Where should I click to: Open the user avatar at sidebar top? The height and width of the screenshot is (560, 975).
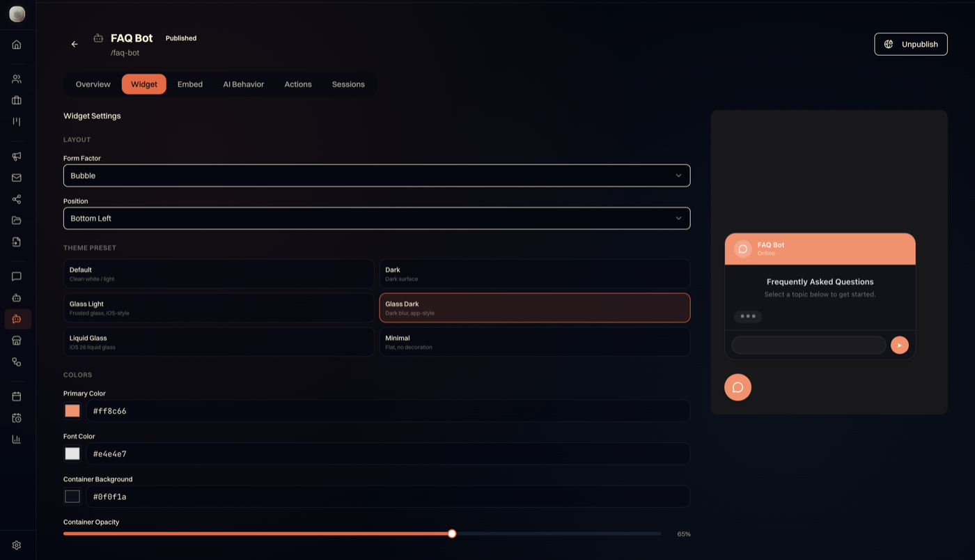click(x=17, y=14)
